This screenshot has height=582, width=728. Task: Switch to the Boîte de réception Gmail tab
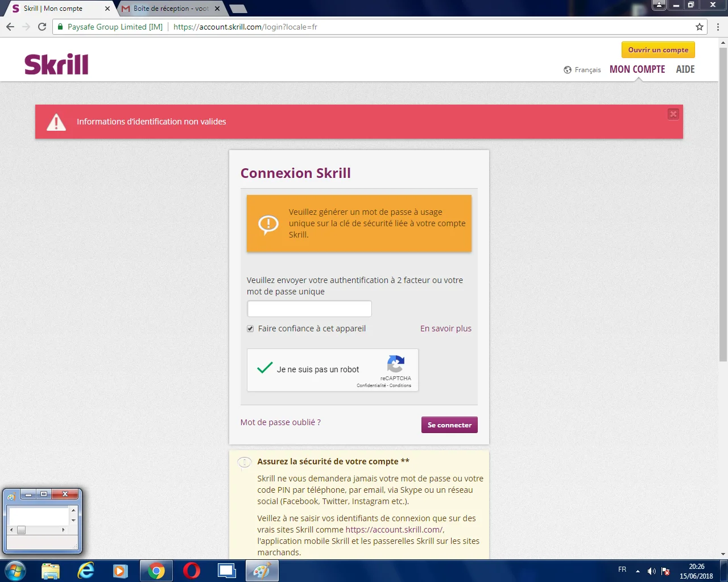point(171,9)
